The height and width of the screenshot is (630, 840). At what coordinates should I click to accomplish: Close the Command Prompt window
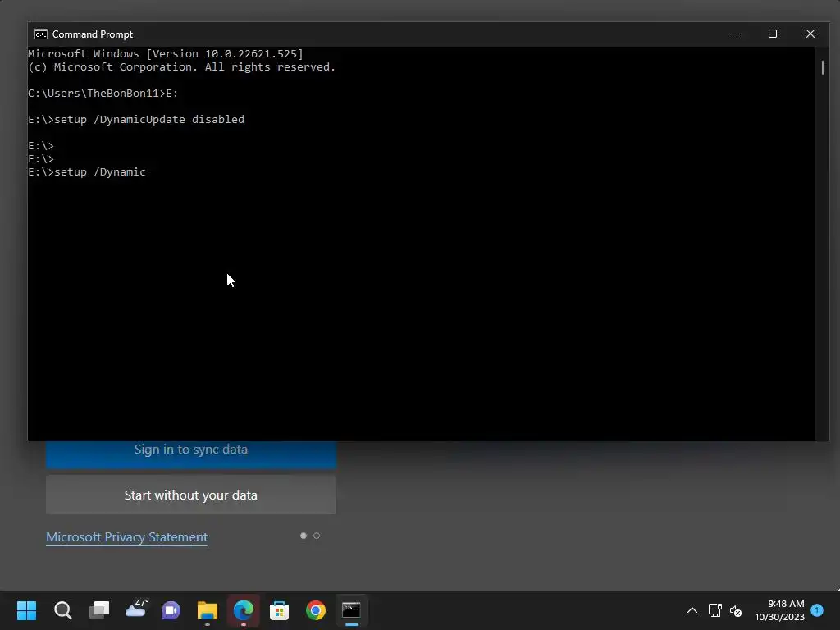tap(810, 34)
